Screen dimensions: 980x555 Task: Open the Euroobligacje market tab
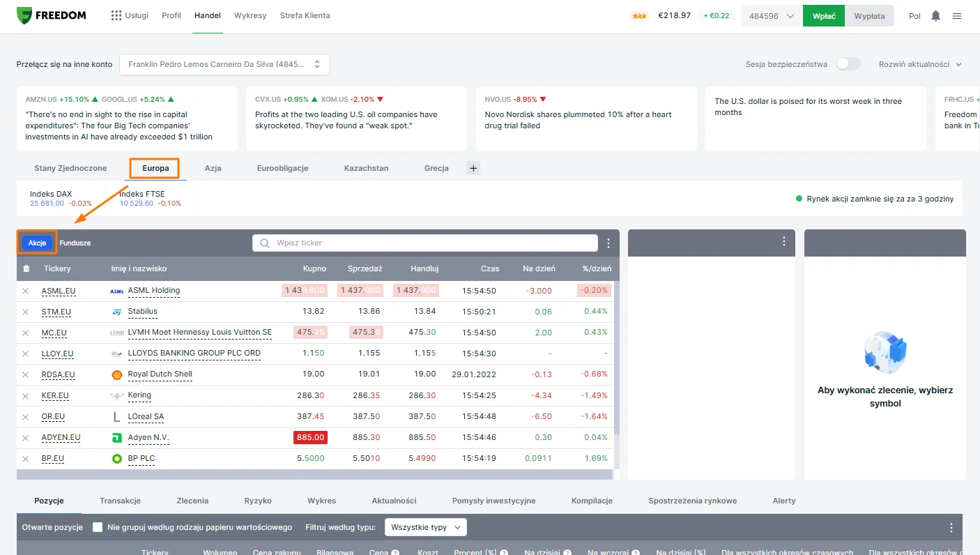(x=282, y=168)
